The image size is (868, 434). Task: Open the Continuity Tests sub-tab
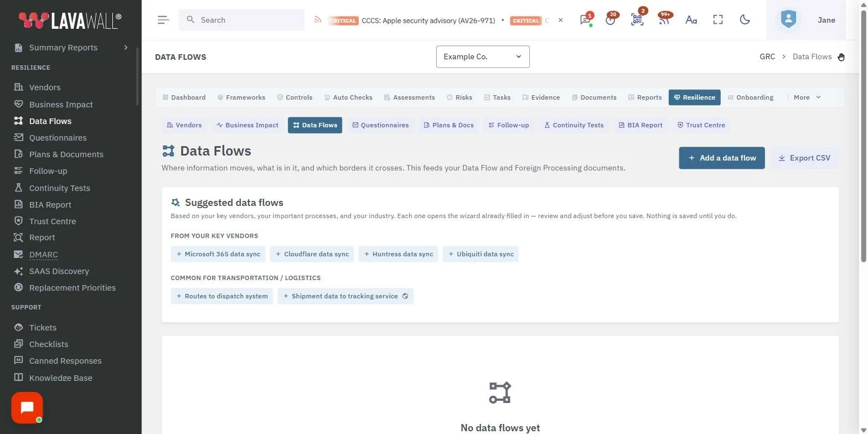tap(573, 125)
